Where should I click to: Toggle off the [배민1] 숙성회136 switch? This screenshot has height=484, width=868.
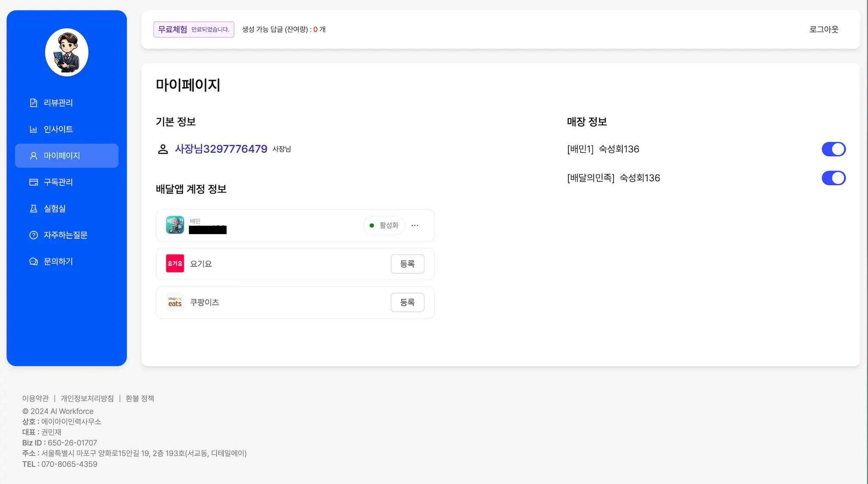833,149
